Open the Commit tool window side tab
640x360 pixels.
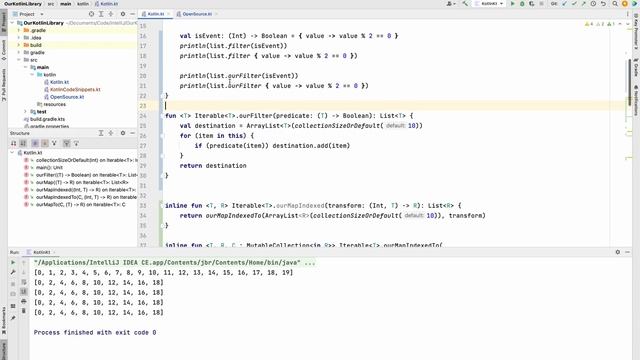4,50
